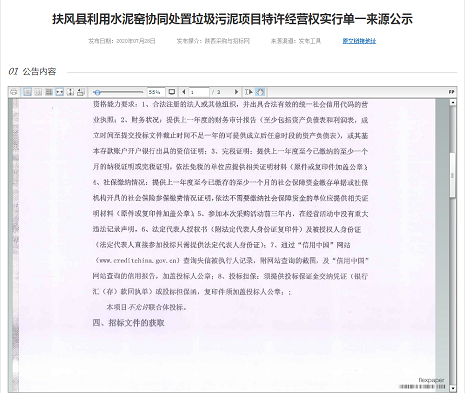
Task: Click the zoom slider handle
Action: pyautogui.click(x=97, y=92)
